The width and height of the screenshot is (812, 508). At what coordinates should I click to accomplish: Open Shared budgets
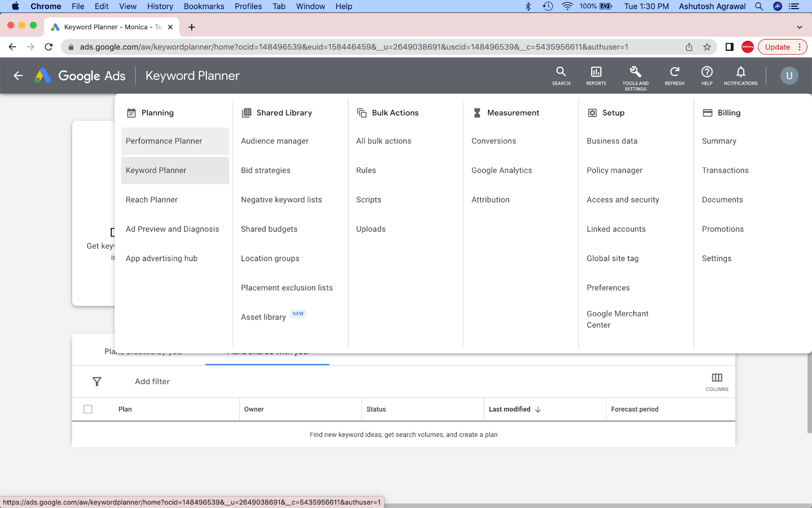(269, 229)
